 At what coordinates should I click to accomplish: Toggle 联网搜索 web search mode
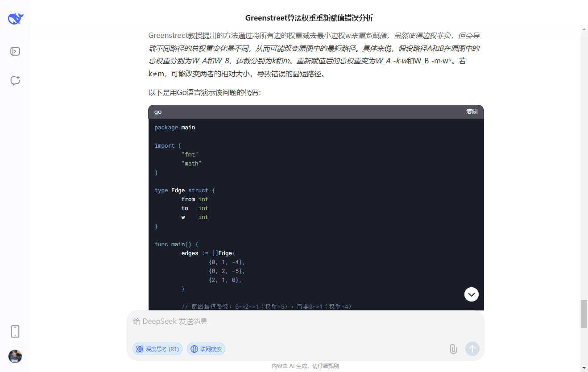click(x=206, y=349)
